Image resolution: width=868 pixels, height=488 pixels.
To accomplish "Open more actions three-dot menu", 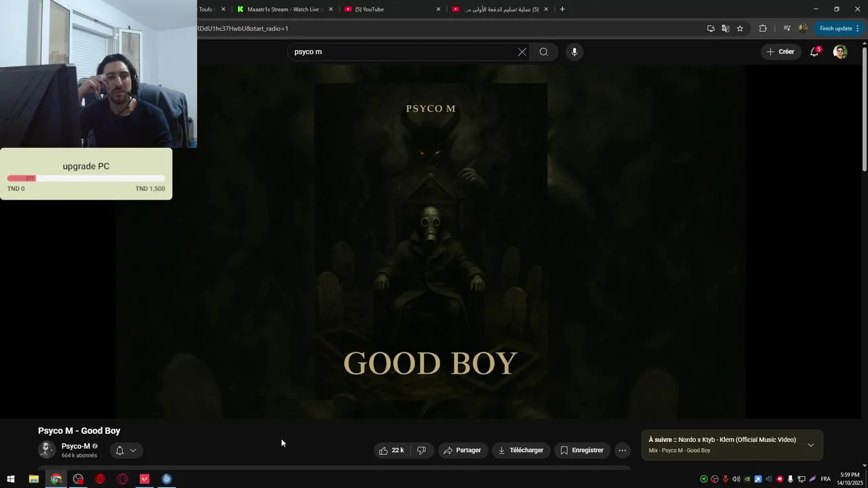I will pyautogui.click(x=623, y=450).
